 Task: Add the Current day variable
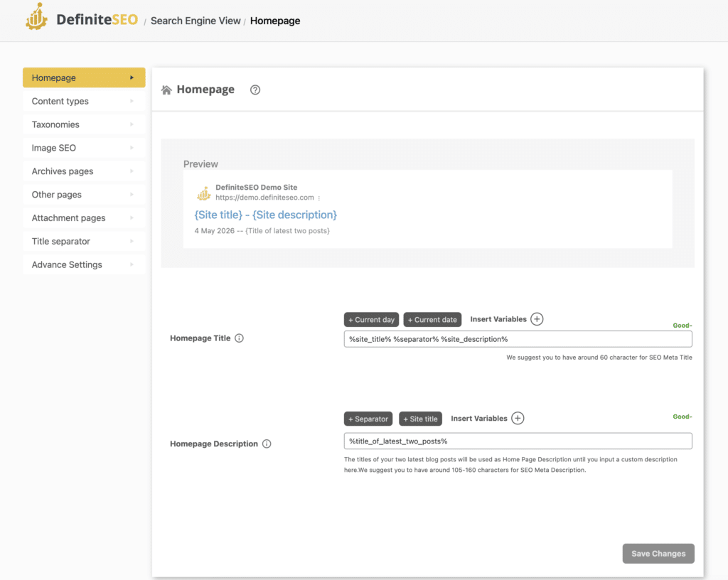[x=371, y=320]
